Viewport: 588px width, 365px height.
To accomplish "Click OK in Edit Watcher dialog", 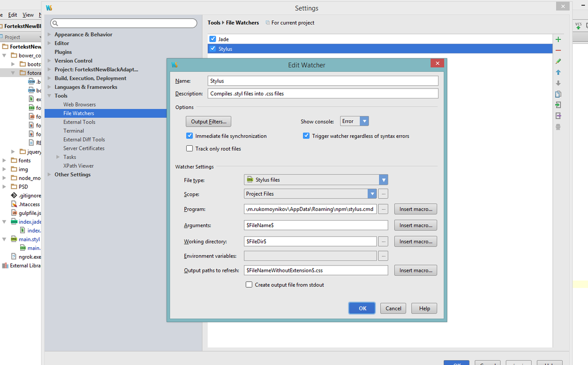I will tap(363, 309).
